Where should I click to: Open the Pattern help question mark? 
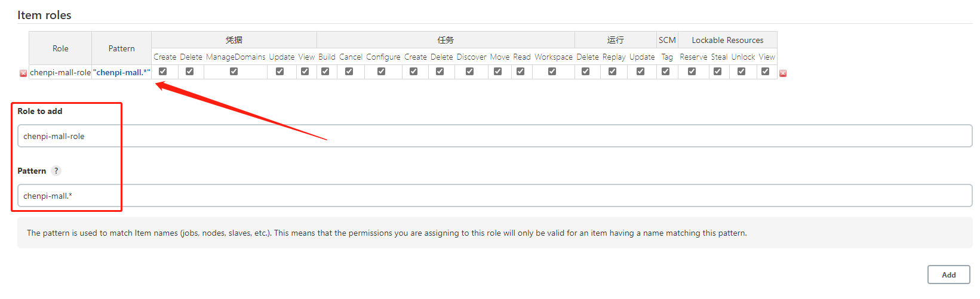(x=56, y=171)
